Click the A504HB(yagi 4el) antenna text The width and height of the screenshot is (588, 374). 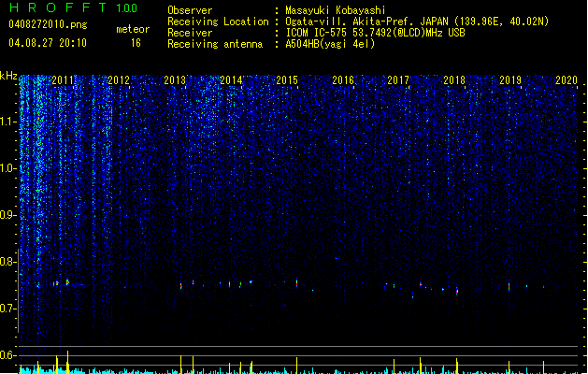(x=330, y=44)
